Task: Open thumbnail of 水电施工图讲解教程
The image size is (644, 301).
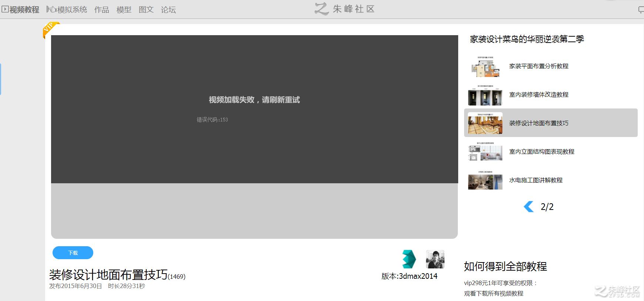Action: 485,180
